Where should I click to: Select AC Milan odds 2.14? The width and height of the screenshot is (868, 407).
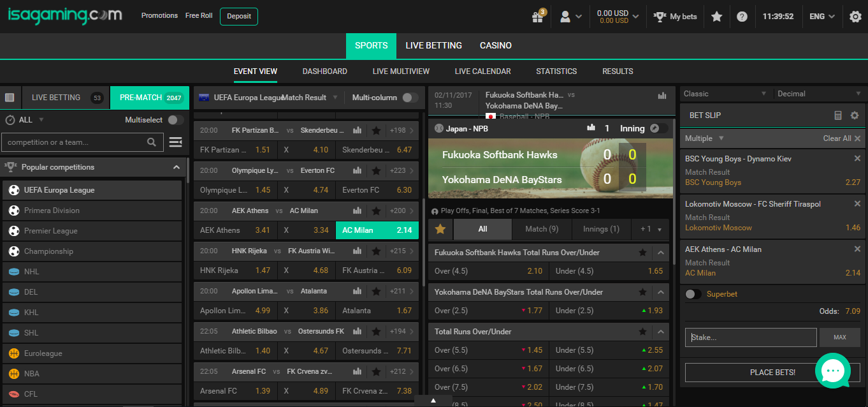click(x=377, y=230)
